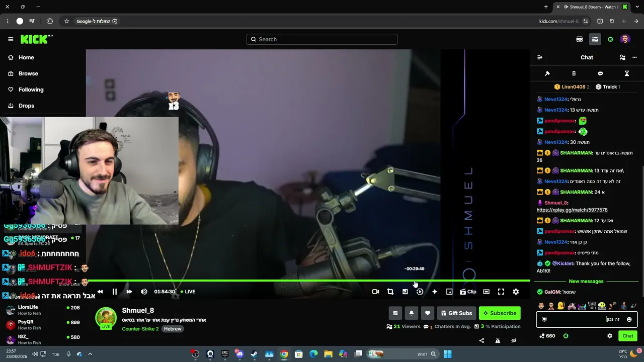Send message with the Chat button

pos(628,336)
